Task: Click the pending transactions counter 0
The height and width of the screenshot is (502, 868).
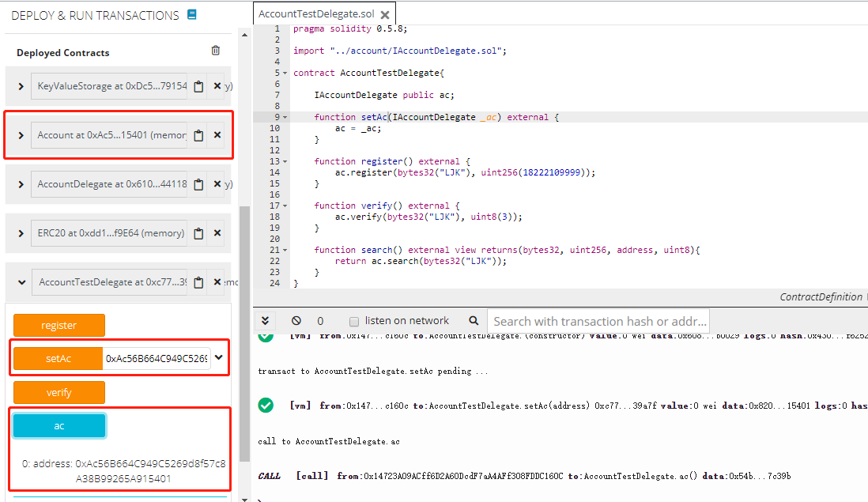Action: 320,321
